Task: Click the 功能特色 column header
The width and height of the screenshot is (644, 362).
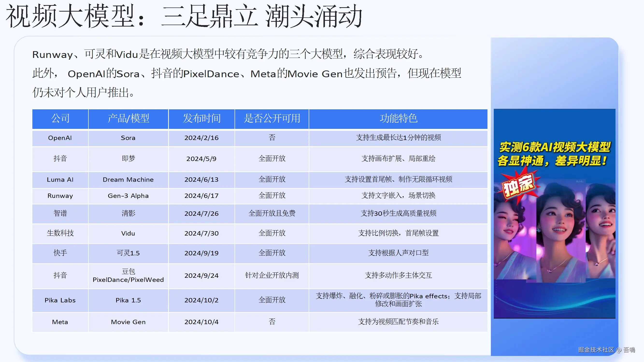Action: pos(398,118)
